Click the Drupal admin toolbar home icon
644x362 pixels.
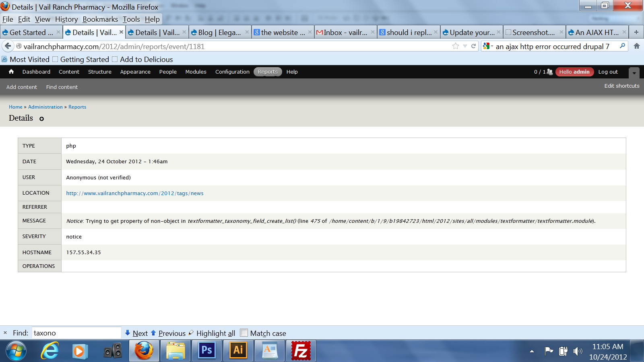click(11, 72)
